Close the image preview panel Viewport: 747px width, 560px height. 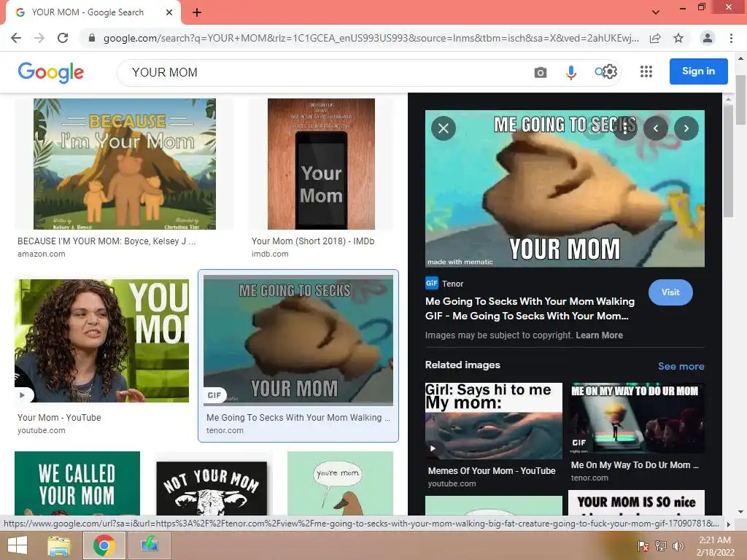444,128
